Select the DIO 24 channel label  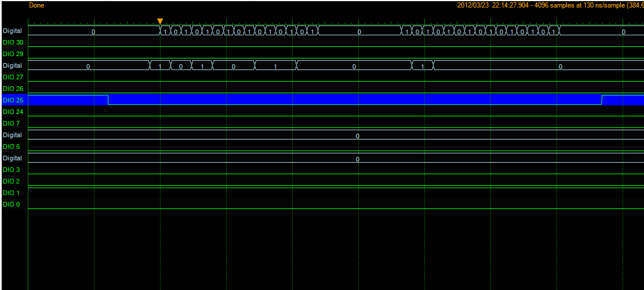pyautogui.click(x=13, y=112)
